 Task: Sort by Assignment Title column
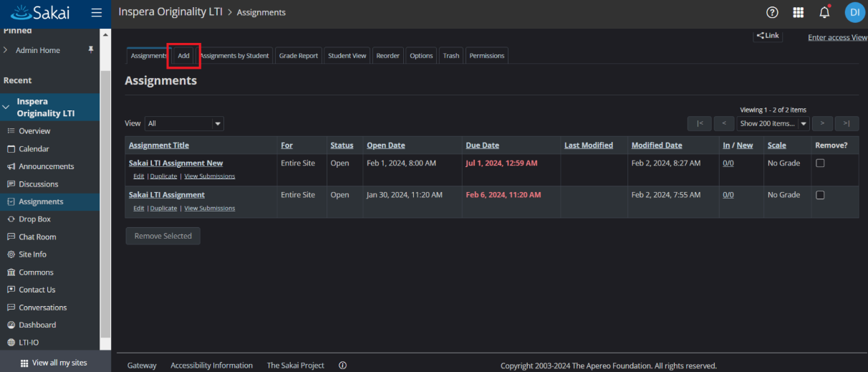[x=159, y=146]
